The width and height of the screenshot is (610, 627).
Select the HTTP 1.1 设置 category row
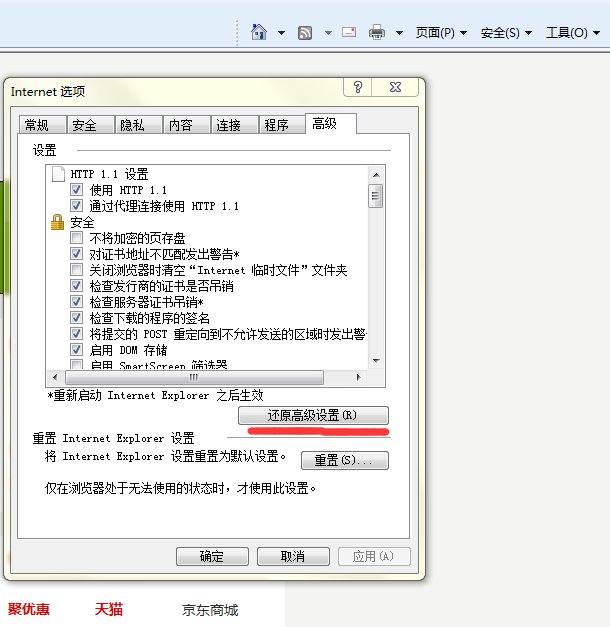pos(109,174)
